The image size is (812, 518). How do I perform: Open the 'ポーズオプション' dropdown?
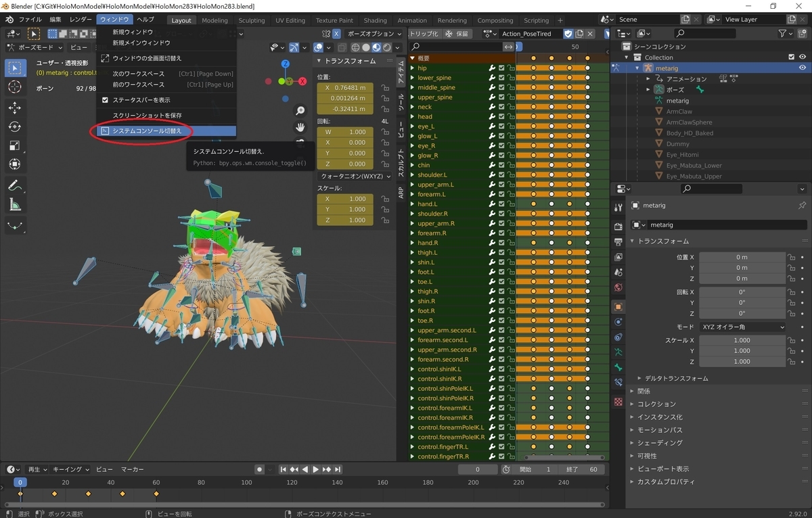point(374,33)
